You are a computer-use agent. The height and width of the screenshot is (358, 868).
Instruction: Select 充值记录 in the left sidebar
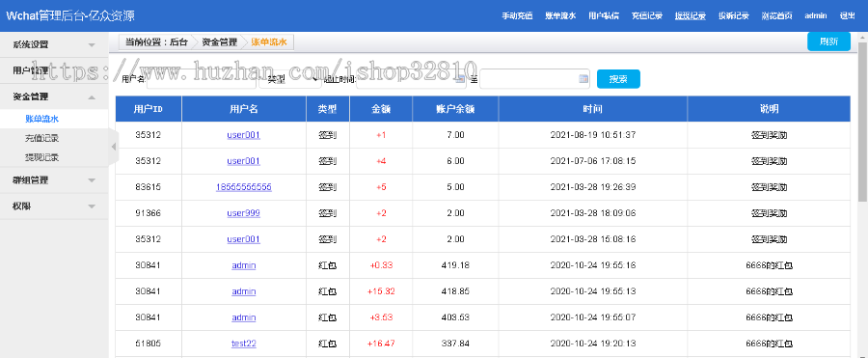pos(42,138)
